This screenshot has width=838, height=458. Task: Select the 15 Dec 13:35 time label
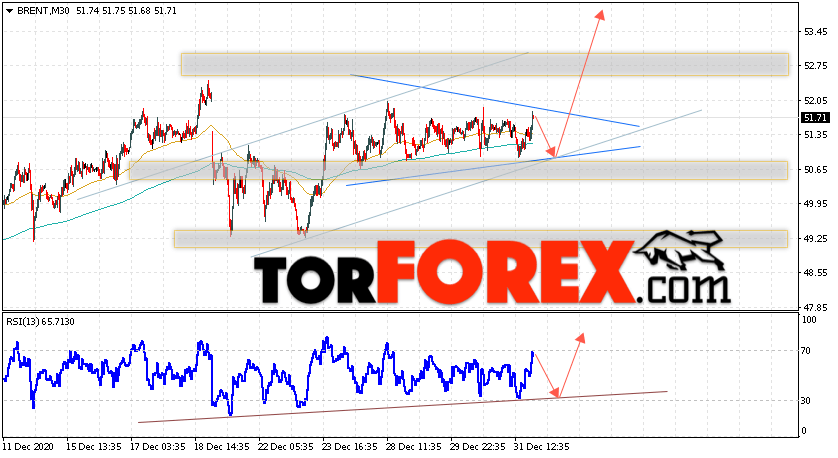pos(92,447)
